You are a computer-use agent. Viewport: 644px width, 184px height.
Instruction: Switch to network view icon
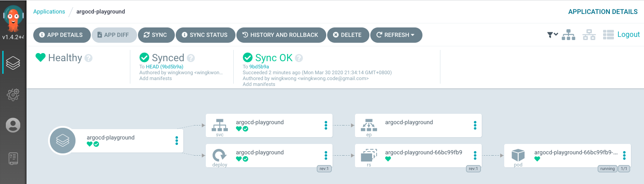[589, 35]
